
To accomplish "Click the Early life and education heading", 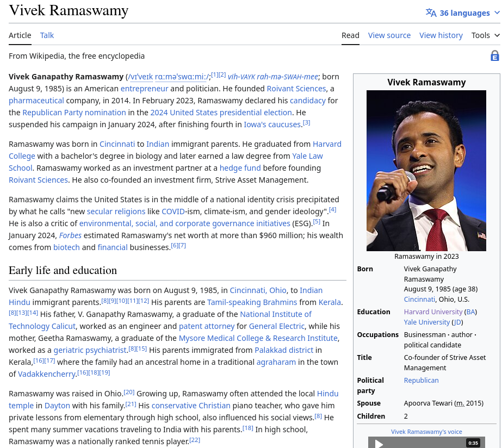I will pos(63,270).
